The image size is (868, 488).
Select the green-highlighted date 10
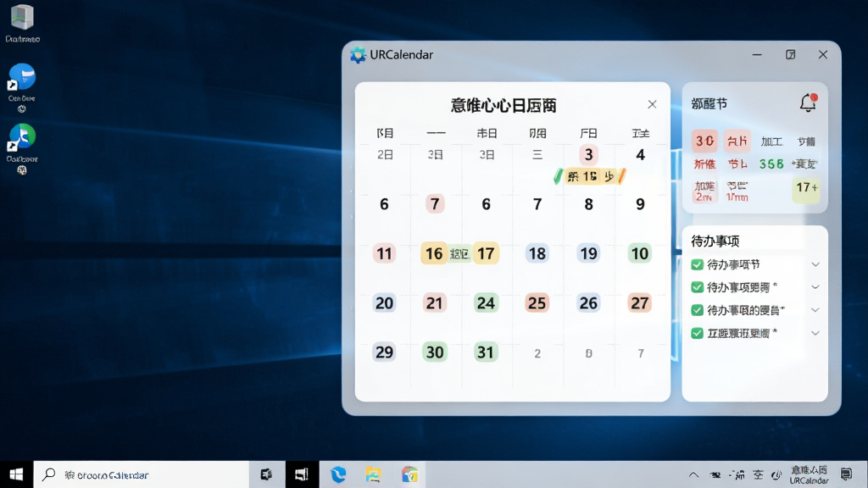tap(640, 253)
